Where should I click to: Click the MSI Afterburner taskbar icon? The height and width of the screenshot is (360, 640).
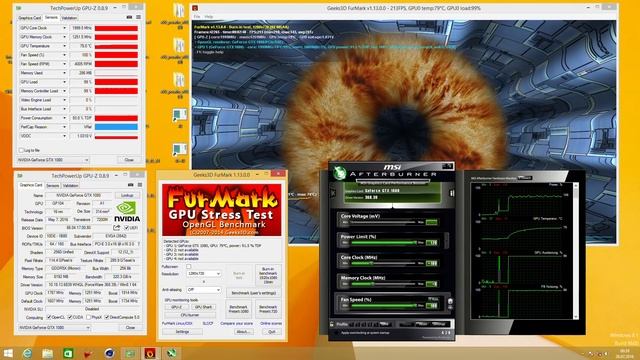(171, 353)
